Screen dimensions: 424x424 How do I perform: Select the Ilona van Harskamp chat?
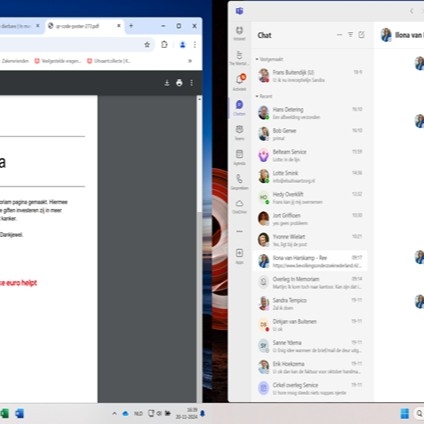(x=310, y=261)
